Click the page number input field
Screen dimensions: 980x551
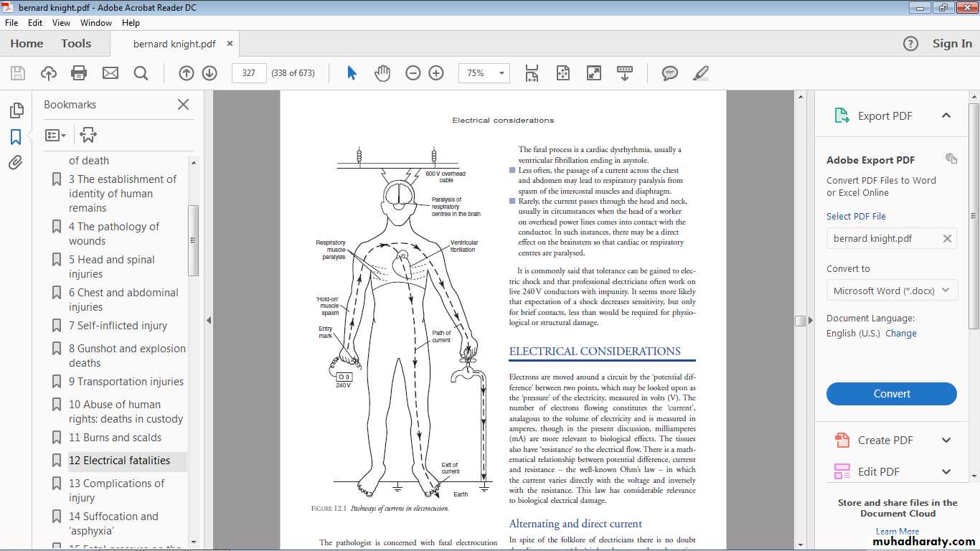pyautogui.click(x=249, y=73)
